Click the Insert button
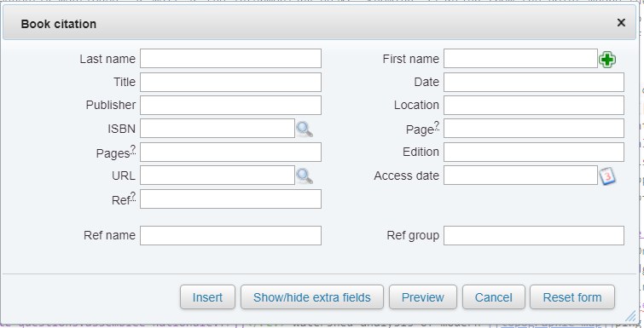This screenshot has width=644, height=328. (x=207, y=297)
